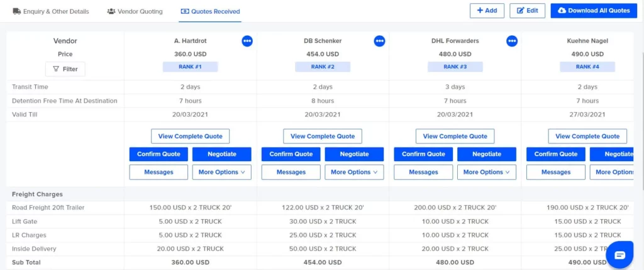Click the Inside Delivery row label
Viewport: 644px width, 270px height.
(x=34, y=249)
